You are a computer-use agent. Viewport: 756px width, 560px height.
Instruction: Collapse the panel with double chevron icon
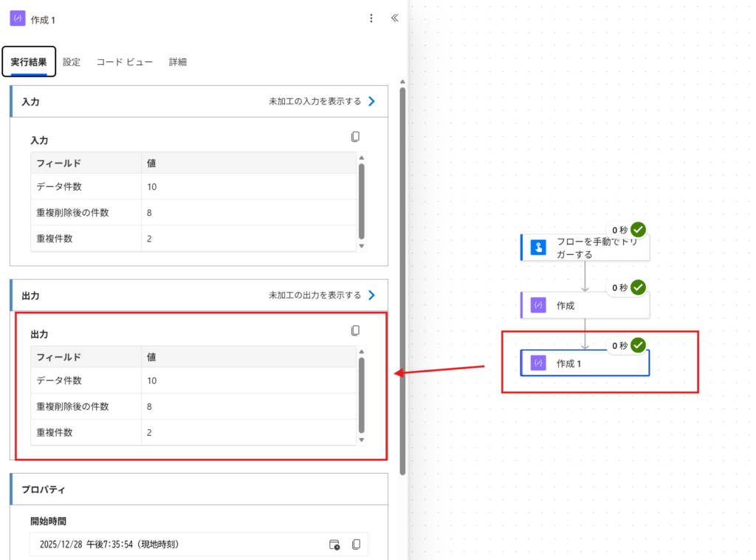[x=394, y=18]
